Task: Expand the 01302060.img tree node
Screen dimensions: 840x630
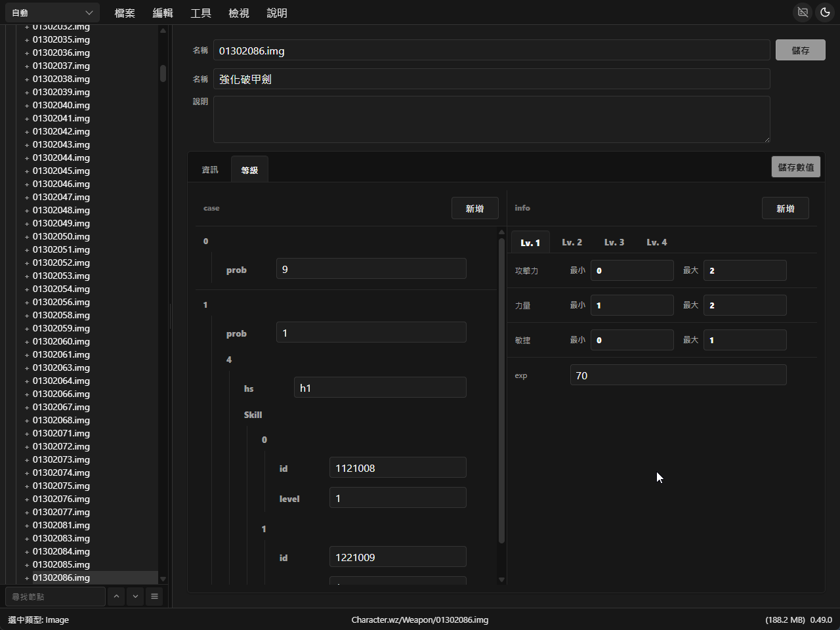Action: pyautogui.click(x=27, y=342)
